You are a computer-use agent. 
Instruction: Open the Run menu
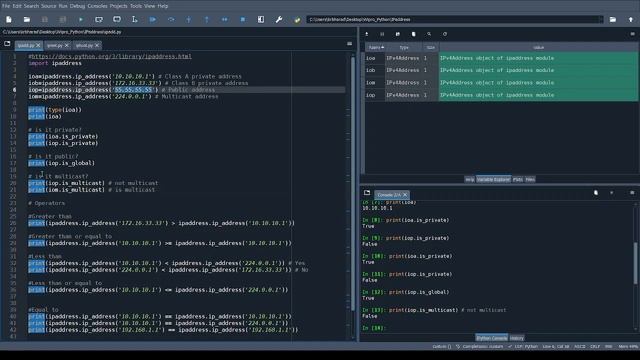[x=63, y=6]
